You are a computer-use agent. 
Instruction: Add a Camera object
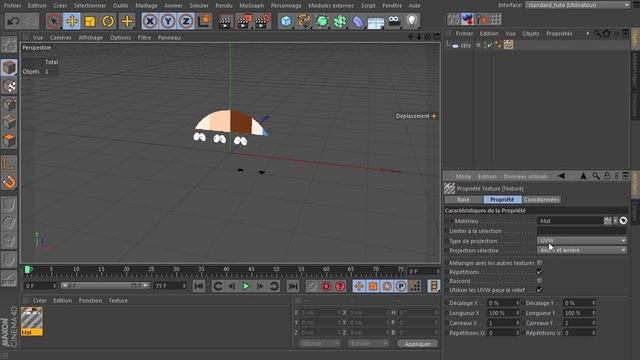pyautogui.click(x=394, y=21)
